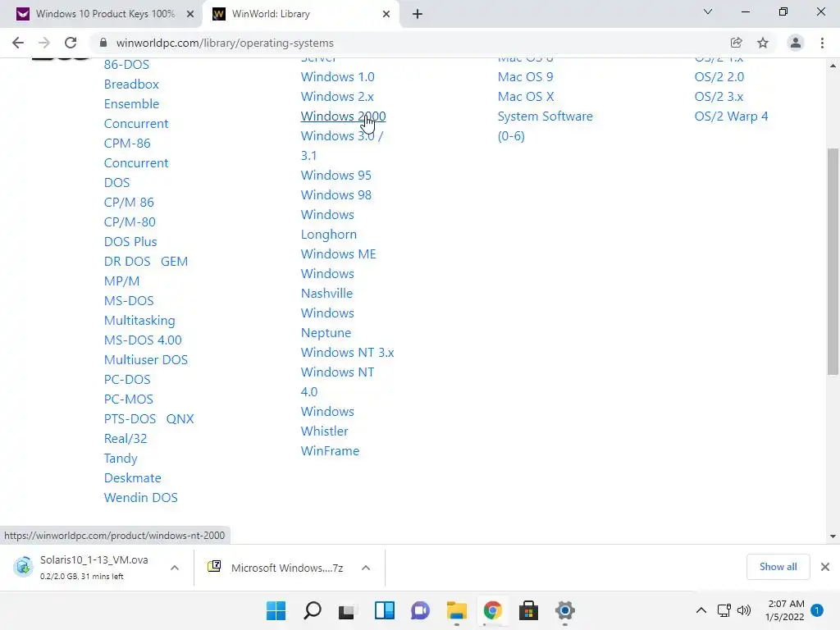Screen dimensions: 840x630
Task: Open taskbar Search
Action: (x=312, y=610)
